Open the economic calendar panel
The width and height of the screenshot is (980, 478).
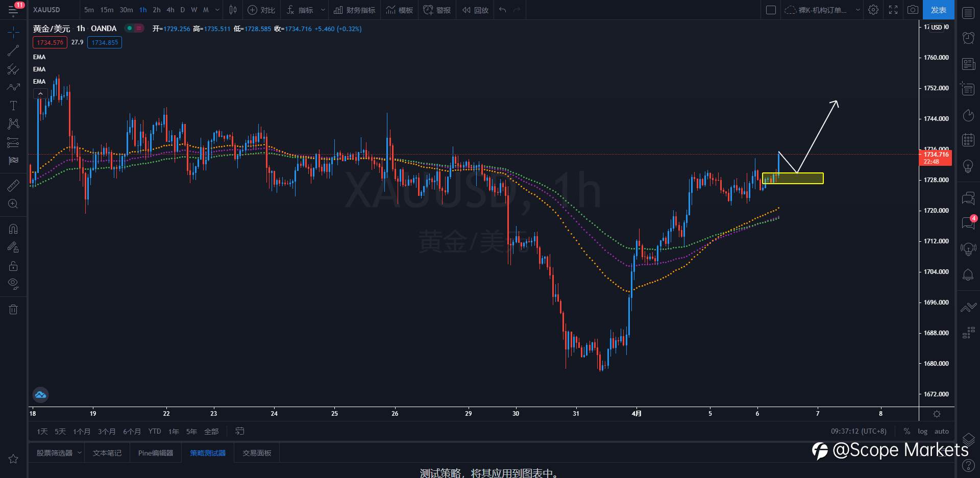[x=968, y=140]
